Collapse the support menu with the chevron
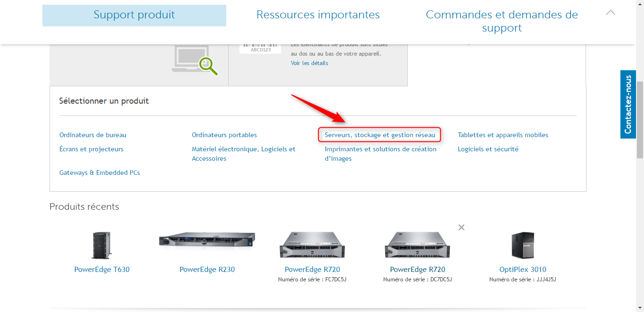644x312 pixels. click(x=611, y=13)
